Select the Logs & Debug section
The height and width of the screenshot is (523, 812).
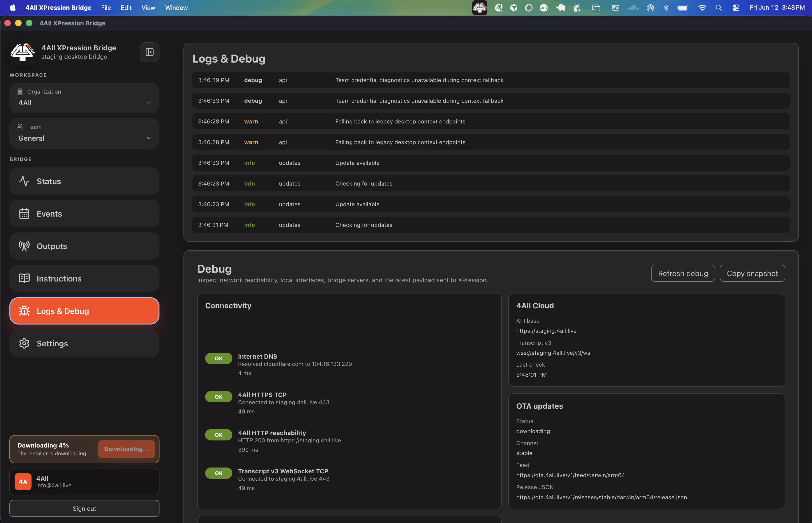[84, 311]
